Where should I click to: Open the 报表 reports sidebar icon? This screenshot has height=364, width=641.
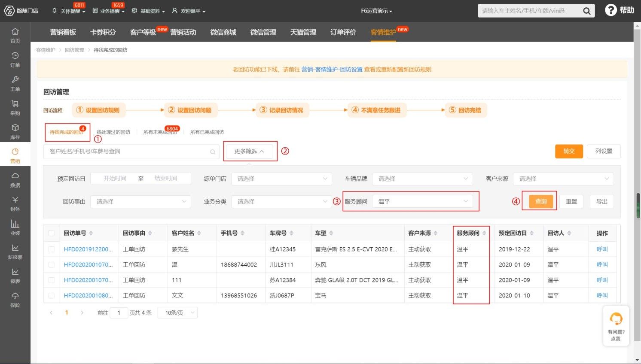(x=15, y=276)
